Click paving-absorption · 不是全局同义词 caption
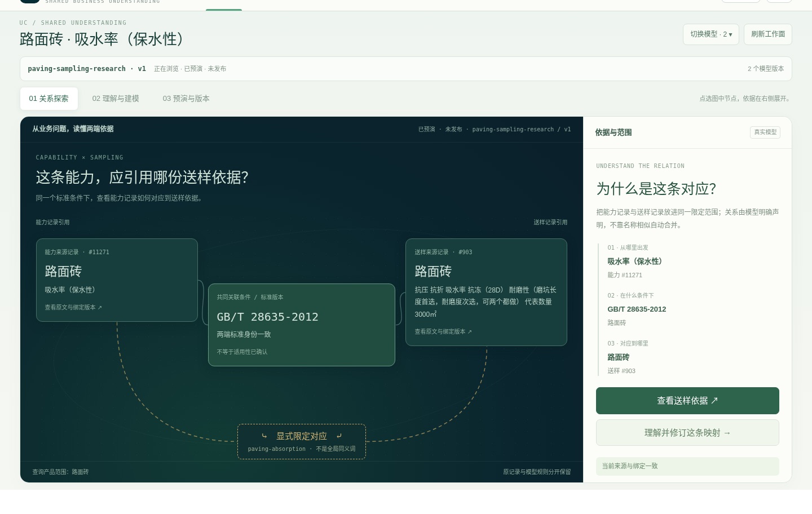812x514 pixels. [302, 449]
